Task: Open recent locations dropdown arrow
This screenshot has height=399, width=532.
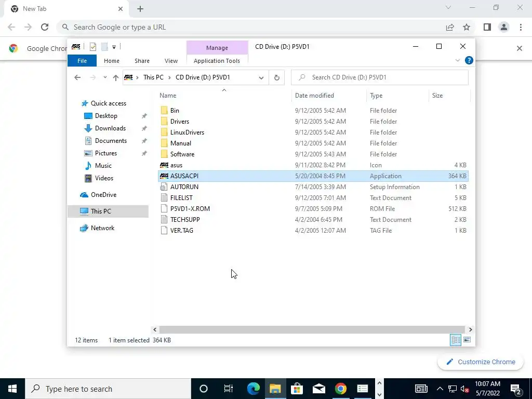Action: [x=105, y=77]
